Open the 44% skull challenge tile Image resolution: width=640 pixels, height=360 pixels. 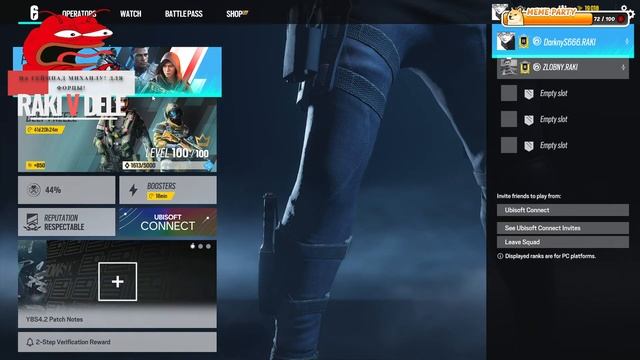pos(67,190)
